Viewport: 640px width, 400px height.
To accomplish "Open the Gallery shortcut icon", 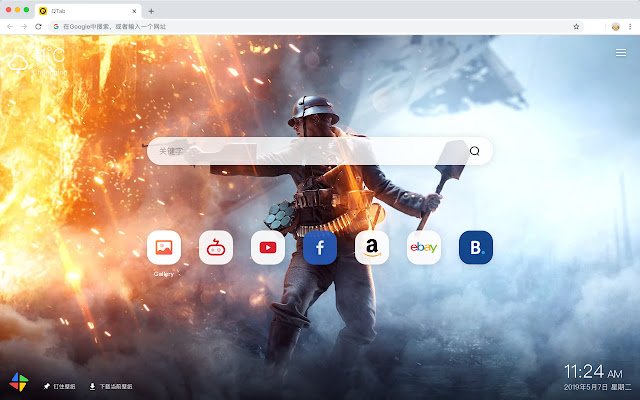I will (x=164, y=247).
